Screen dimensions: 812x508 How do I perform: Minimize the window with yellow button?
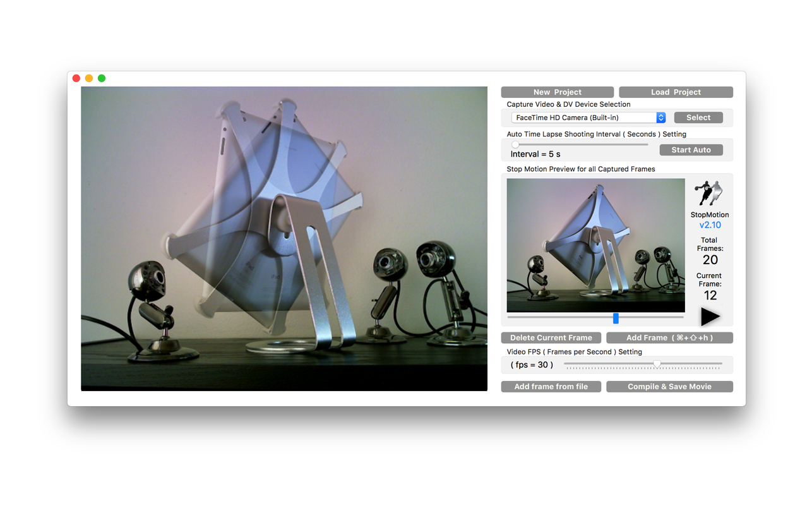[x=89, y=78]
